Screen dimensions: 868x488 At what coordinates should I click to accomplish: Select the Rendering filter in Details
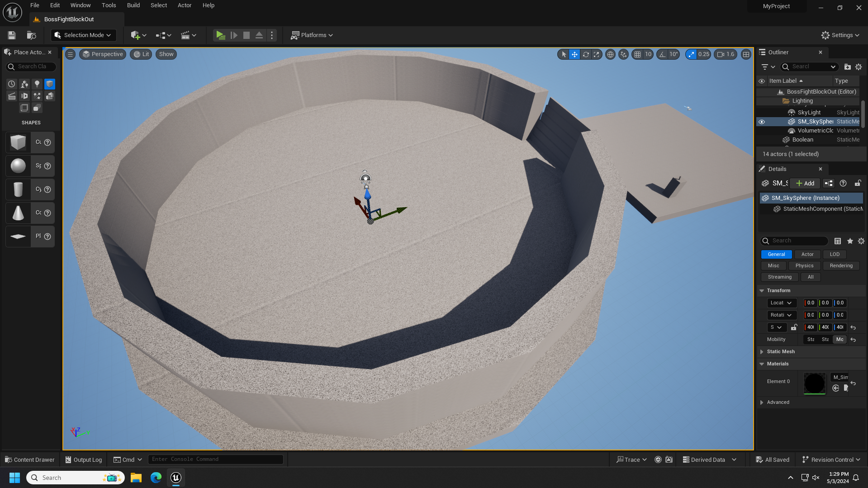click(x=841, y=266)
